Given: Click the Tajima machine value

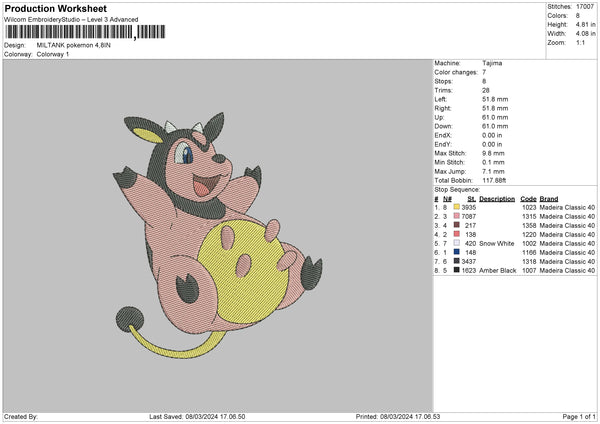Looking at the screenshot, I should tap(492, 63).
